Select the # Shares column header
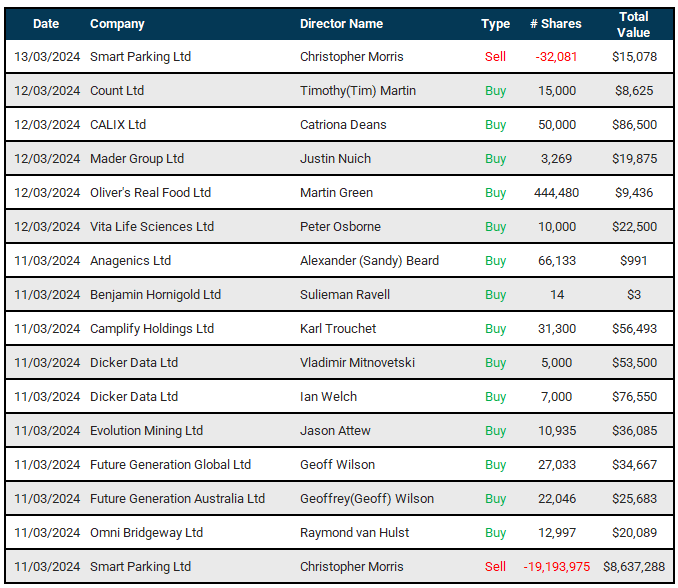The image size is (678, 588). [x=556, y=24]
